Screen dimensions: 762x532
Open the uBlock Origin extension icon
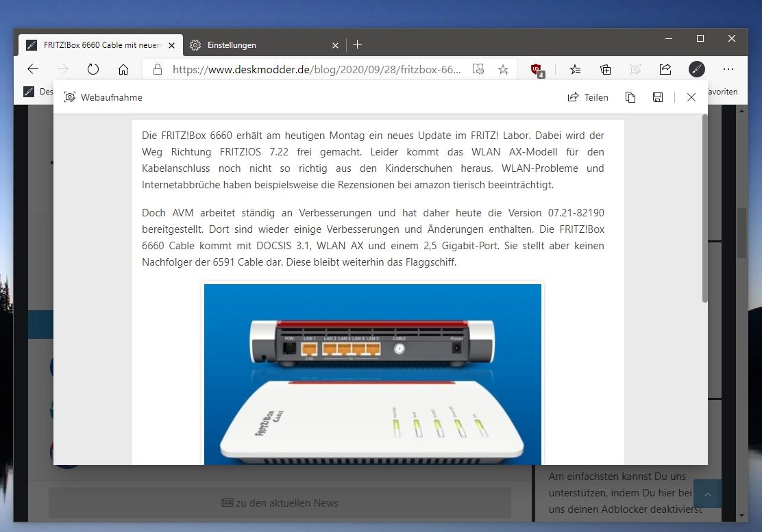coord(537,70)
